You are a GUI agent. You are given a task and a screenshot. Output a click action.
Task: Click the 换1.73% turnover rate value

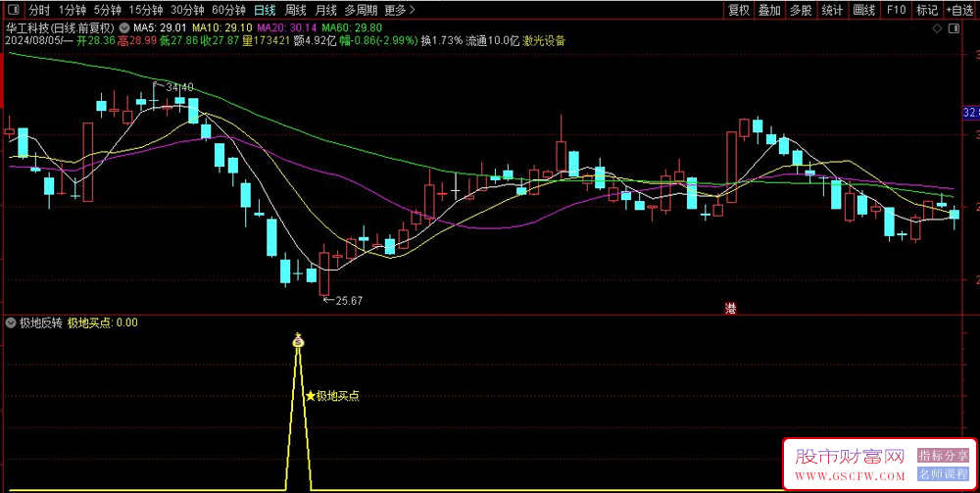coord(442,41)
